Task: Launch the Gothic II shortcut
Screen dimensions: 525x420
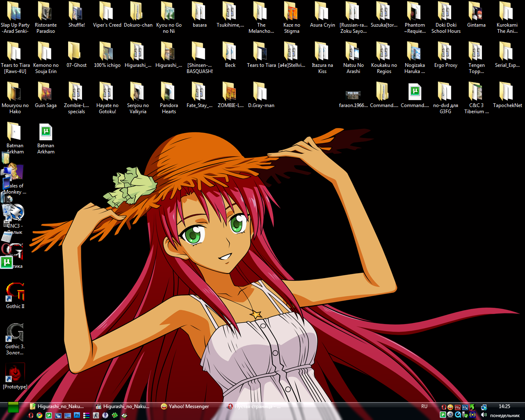Action: pyautogui.click(x=15, y=295)
